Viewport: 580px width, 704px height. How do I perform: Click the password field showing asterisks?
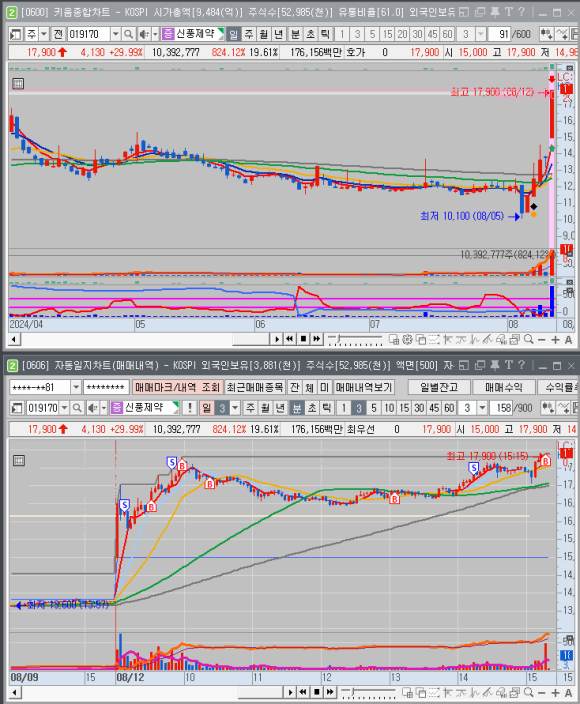(106, 387)
